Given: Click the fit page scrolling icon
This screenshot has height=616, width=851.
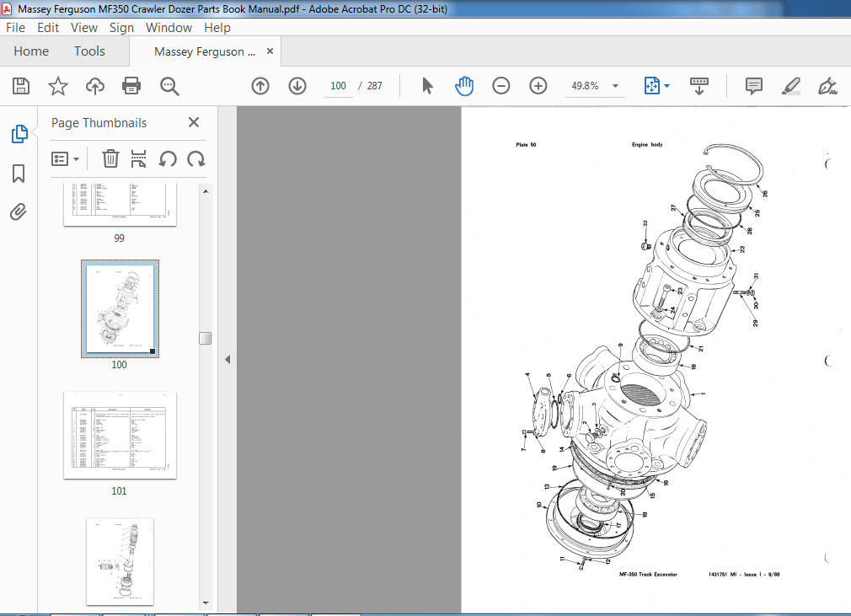Looking at the screenshot, I should coord(652,86).
